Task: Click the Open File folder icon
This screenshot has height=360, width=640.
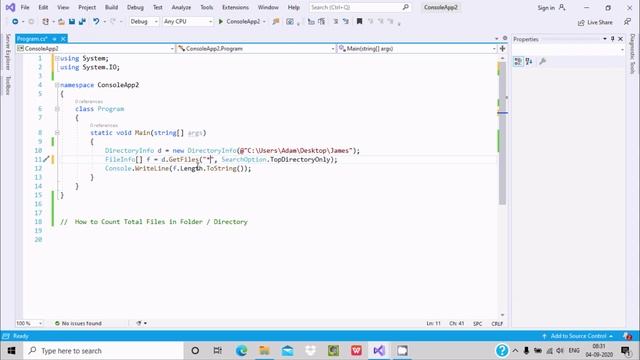Action: (x=61, y=22)
